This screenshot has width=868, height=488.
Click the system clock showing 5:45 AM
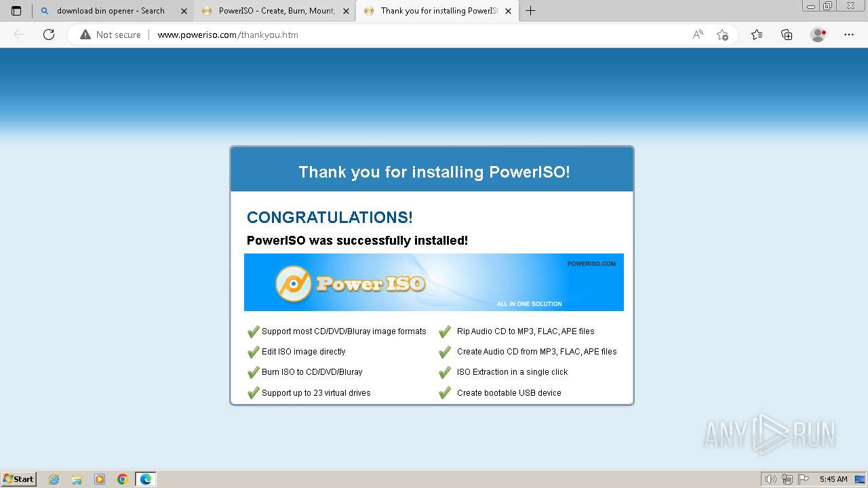coord(833,479)
